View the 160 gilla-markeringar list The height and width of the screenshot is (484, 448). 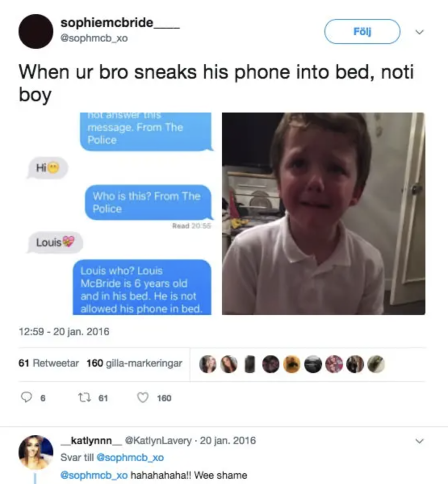coord(134,363)
